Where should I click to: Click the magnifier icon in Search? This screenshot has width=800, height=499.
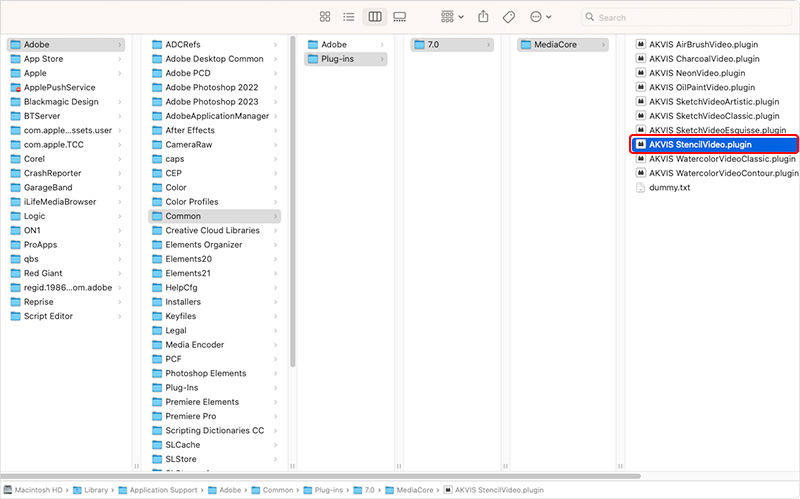(589, 17)
